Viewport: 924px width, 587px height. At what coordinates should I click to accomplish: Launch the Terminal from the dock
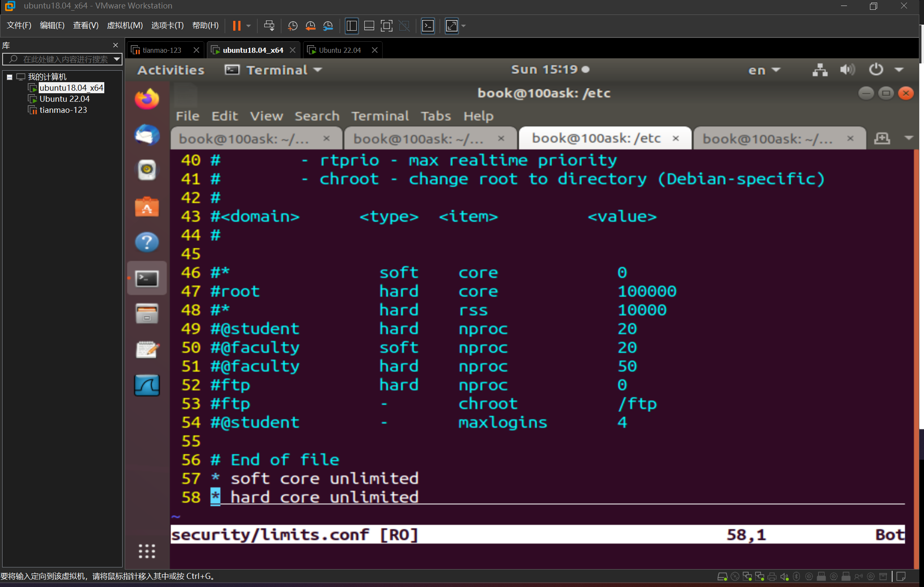pos(147,278)
